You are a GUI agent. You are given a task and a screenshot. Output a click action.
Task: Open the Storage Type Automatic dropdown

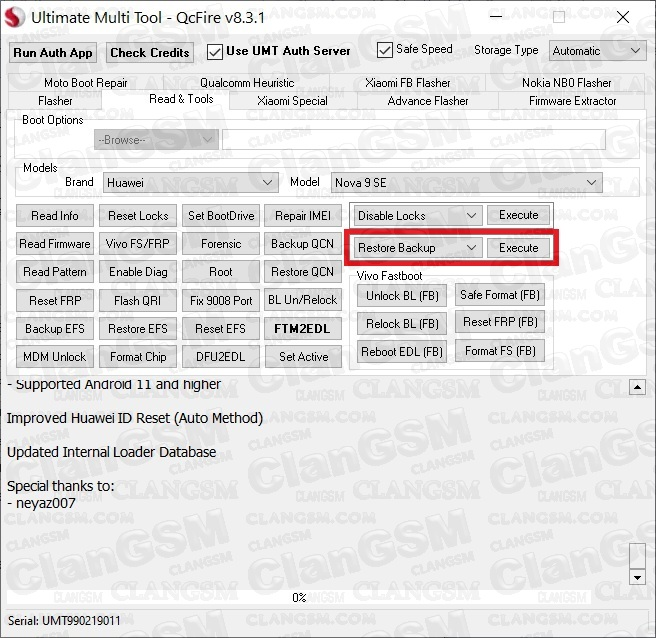598,51
